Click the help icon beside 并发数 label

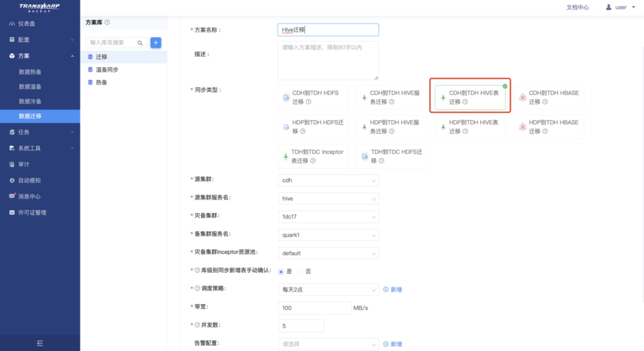point(198,325)
